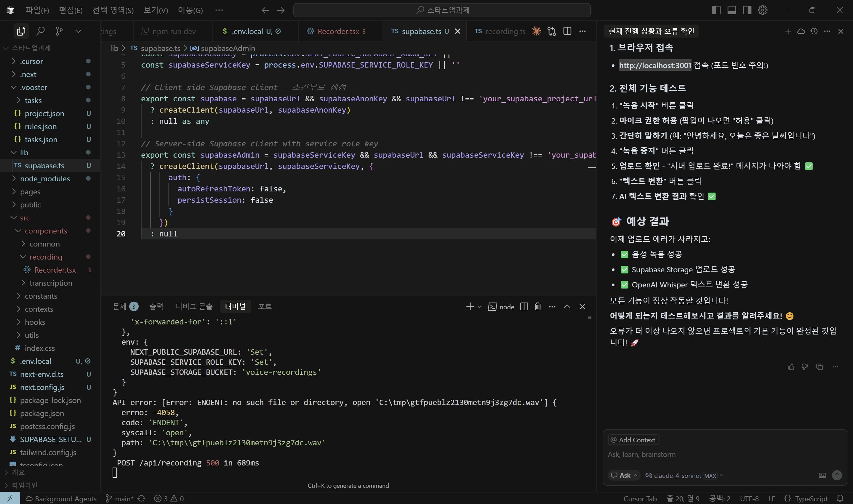Open Background Agents in status bar
853x504 pixels.
[x=61, y=499]
